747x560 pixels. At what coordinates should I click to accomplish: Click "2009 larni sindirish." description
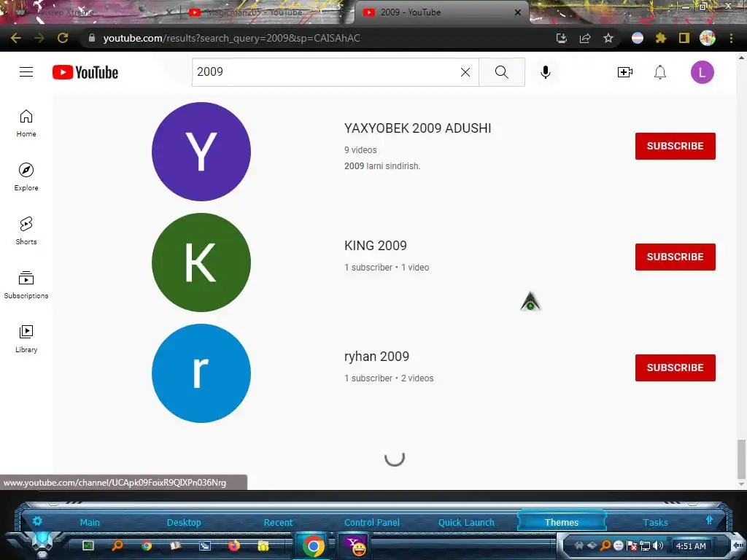click(x=382, y=166)
